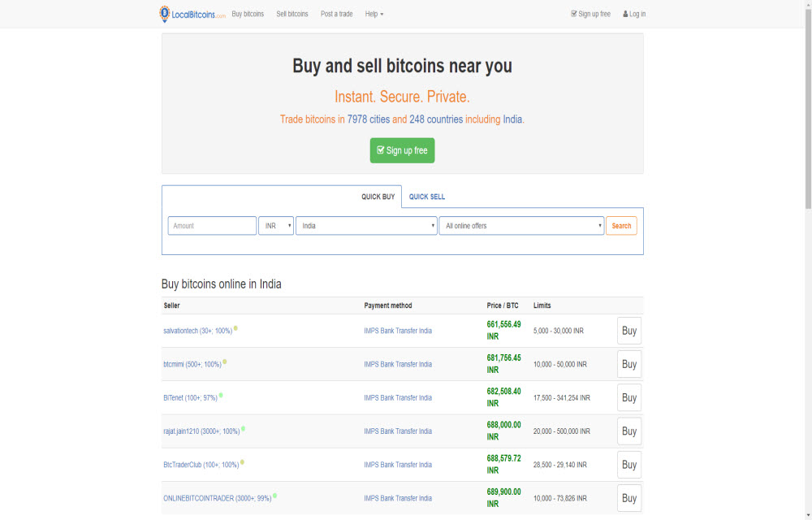812x520 pixels.
Task: Click Buy for the 688,000.00 INR offer
Action: [629, 431]
